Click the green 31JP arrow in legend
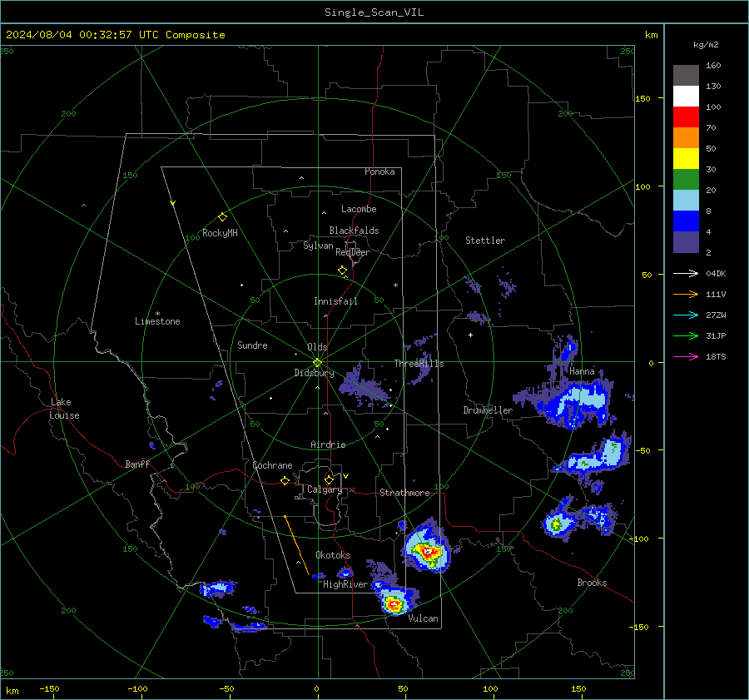 click(x=686, y=336)
